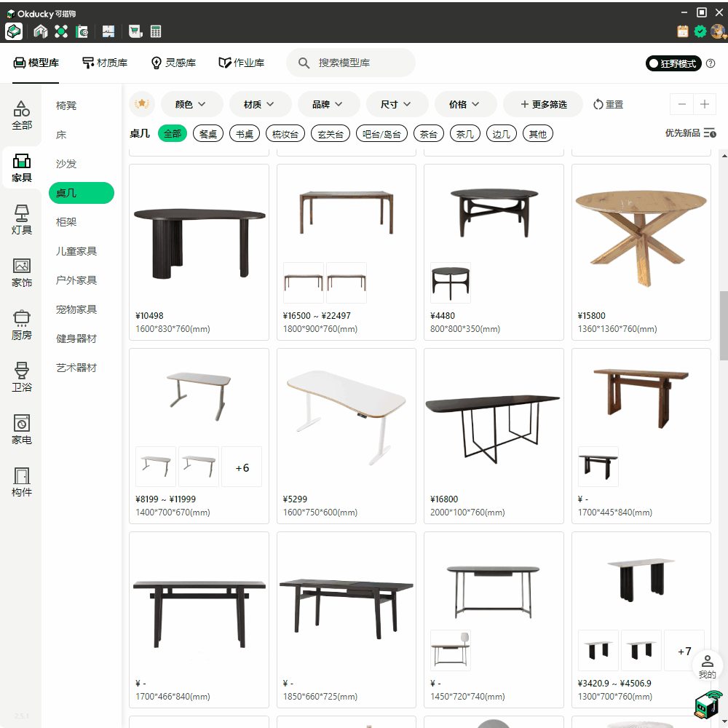This screenshot has height=728, width=728.
Task: Select the 卫浴 bathroom category icon
Action: click(22, 376)
